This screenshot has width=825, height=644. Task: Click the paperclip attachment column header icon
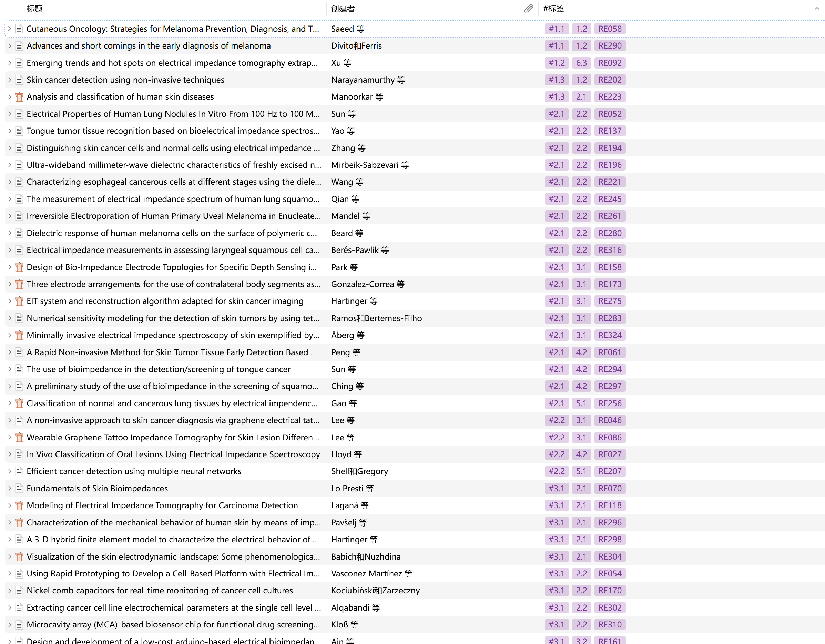(528, 8)
